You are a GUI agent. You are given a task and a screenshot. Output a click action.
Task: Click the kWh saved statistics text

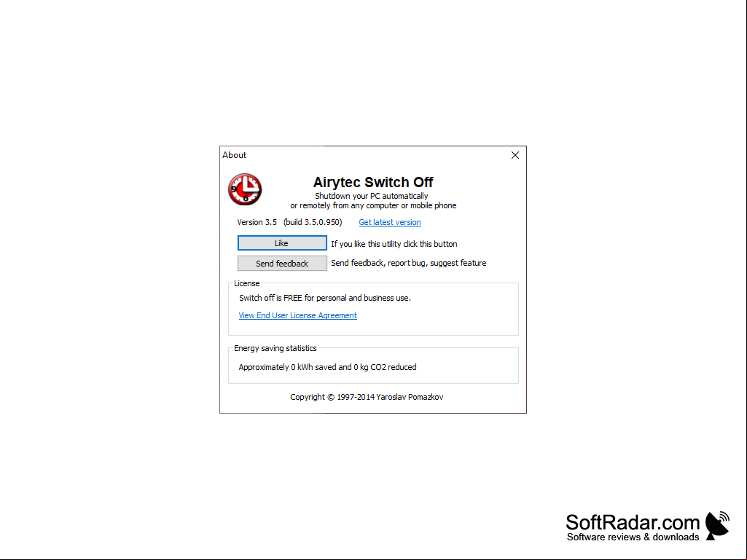(x=328, y=367)
